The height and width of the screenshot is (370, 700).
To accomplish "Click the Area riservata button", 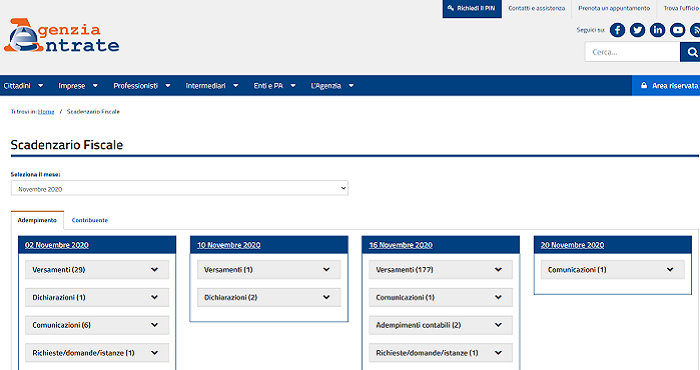I will pyautogui.click(x=666, y=86).
